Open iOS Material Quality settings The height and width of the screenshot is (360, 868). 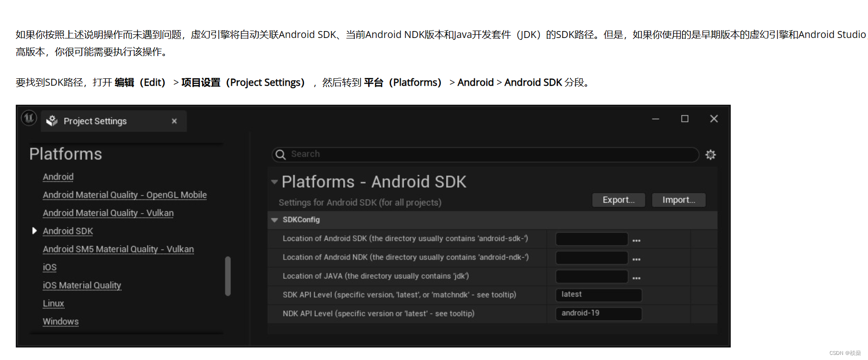tap(82, 285)
